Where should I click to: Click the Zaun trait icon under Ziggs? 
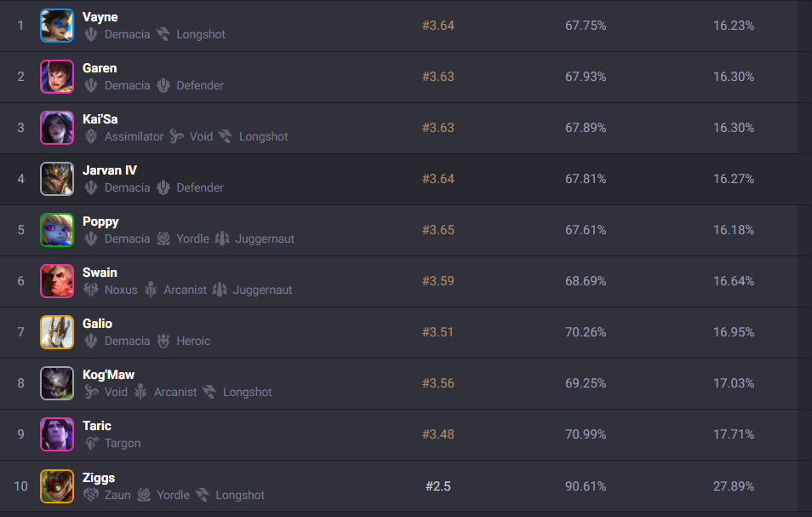tap(91, 495)
